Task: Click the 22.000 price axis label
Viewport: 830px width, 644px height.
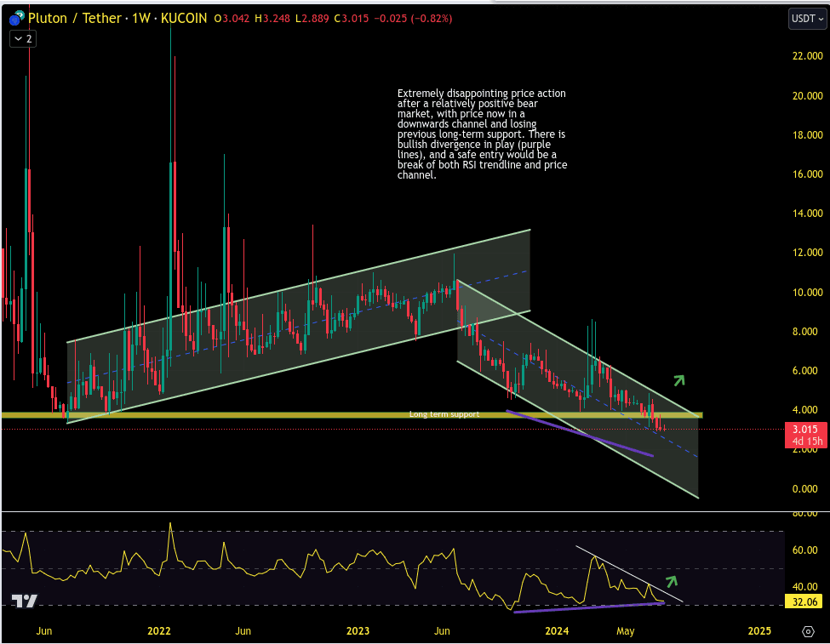Action: pos(807,56)
